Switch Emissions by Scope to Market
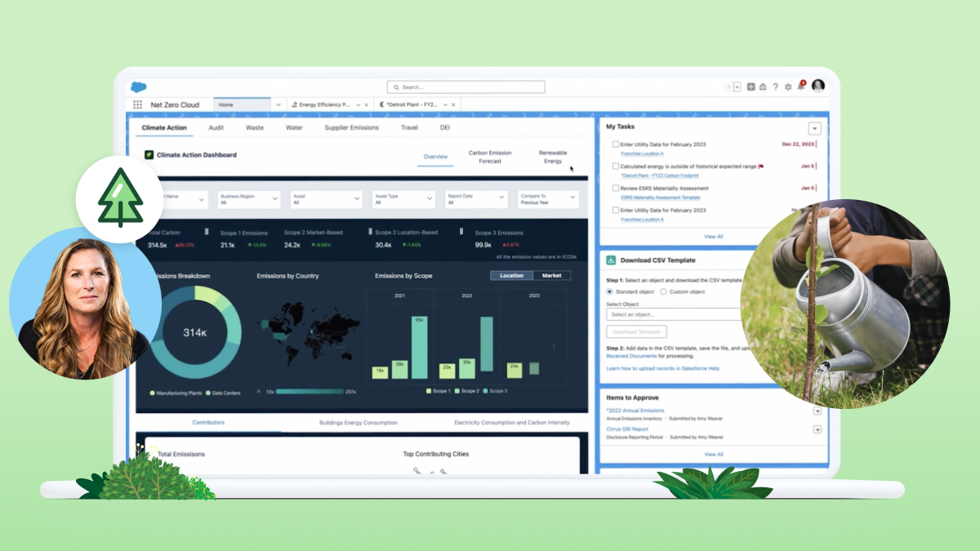Image resolution: width=980 pixels, height=551 pixels. (552, 276)
